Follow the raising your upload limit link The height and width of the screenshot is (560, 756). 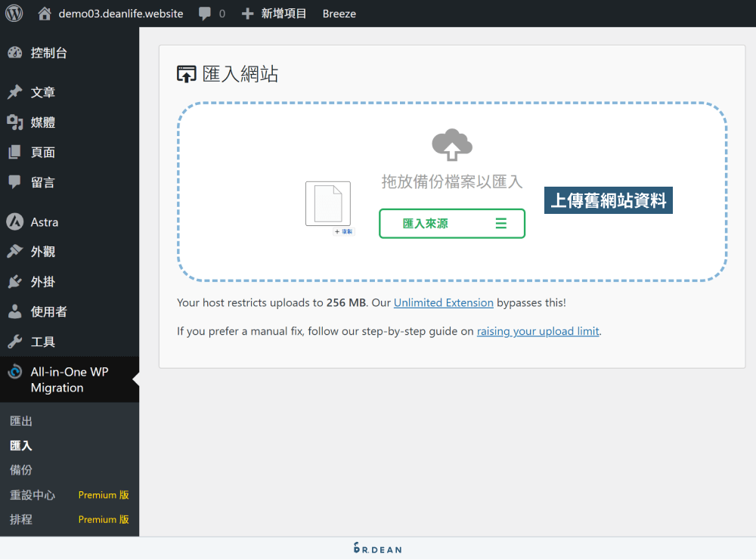(x=538, y=331)
